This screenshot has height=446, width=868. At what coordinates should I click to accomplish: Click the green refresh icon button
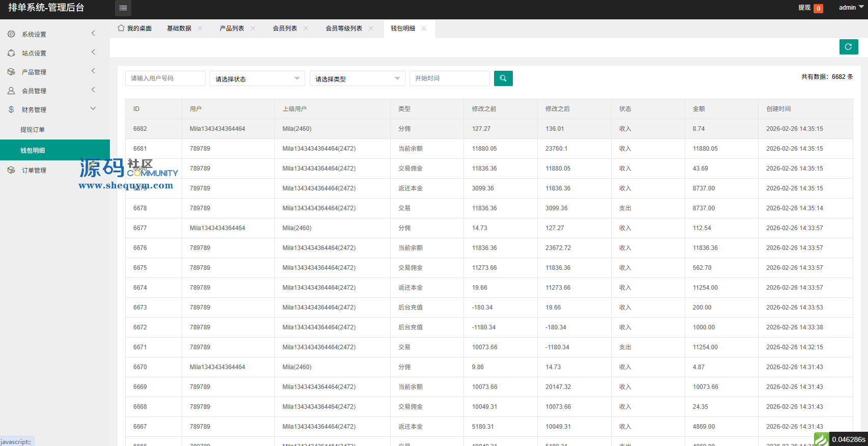[x=848, y=47]
